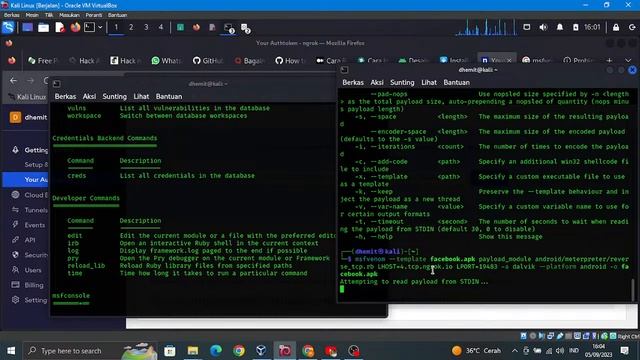Launch the text editor icon in Kali panel
Image resolution: width=640 pixels, height=360 pixels.
pos(60,27)
